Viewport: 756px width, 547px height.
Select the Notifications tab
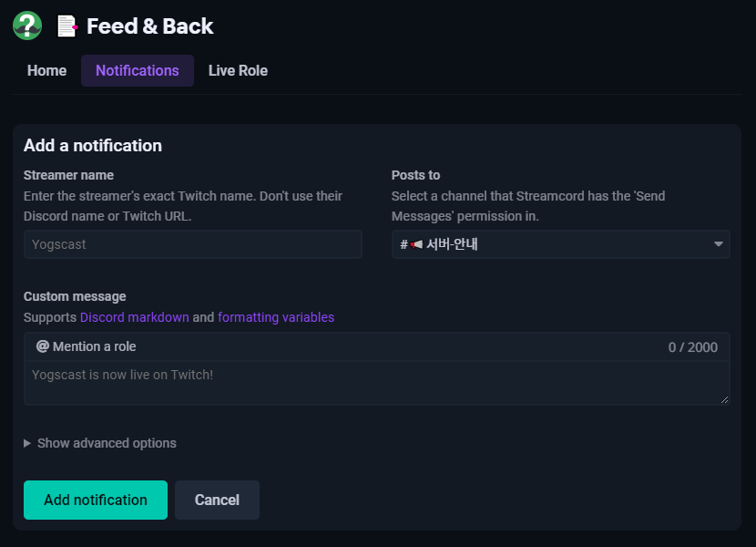(x=137, y=70)
